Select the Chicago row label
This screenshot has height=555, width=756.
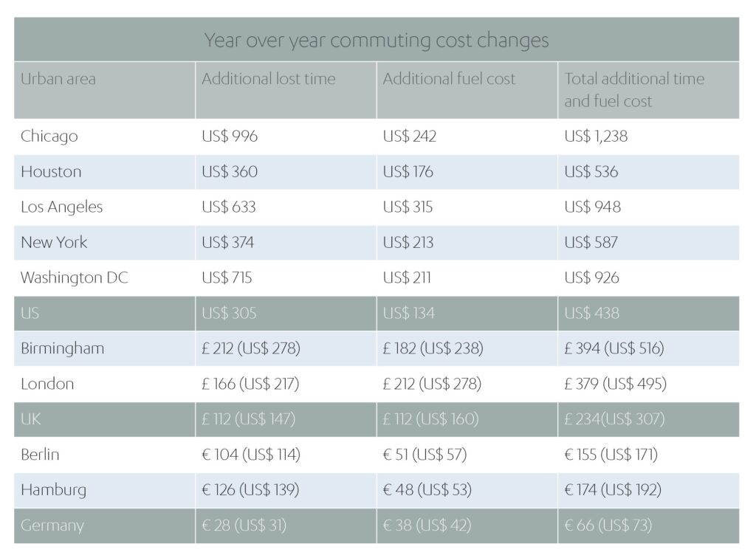tap(49, 137)
